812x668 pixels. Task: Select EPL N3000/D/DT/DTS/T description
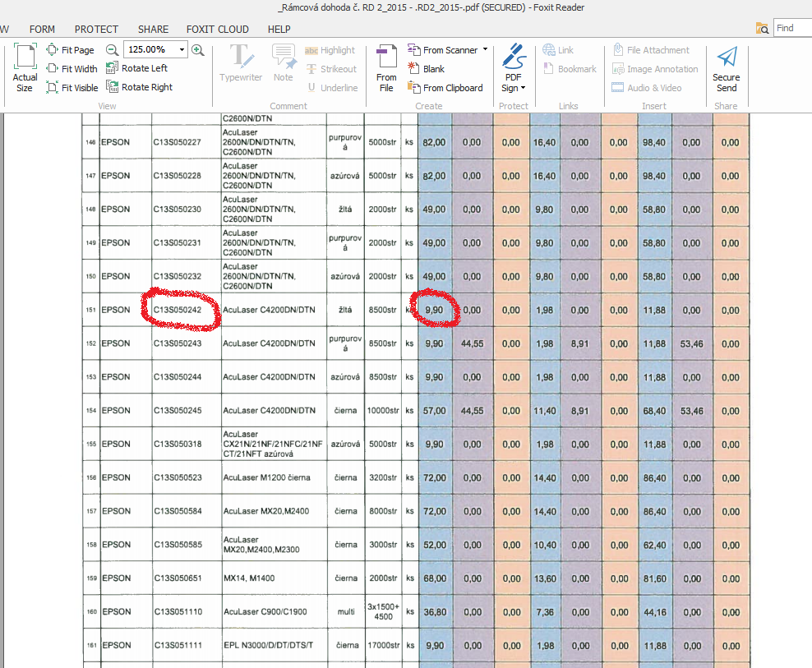(x=268, y=645)
